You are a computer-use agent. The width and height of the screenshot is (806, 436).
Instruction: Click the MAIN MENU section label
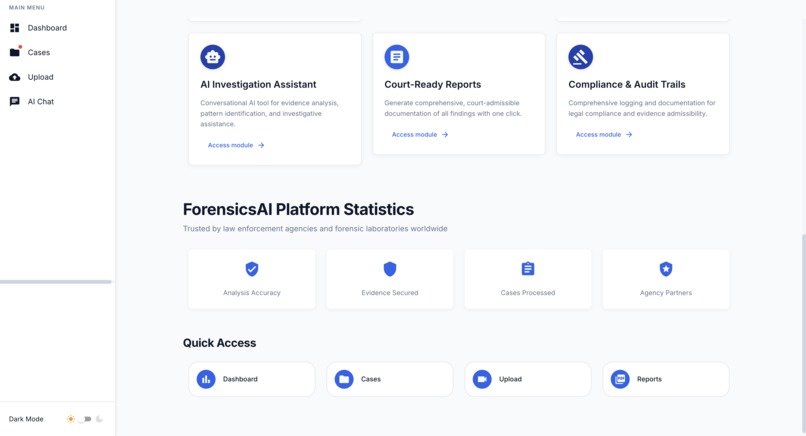(x=27, y=8)
